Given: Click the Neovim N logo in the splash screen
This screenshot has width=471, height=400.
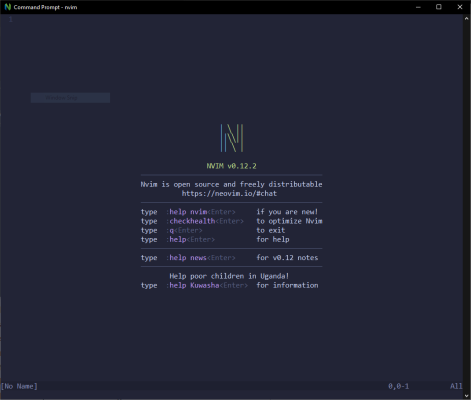Looking at the screenshot, I should [232, 138].
